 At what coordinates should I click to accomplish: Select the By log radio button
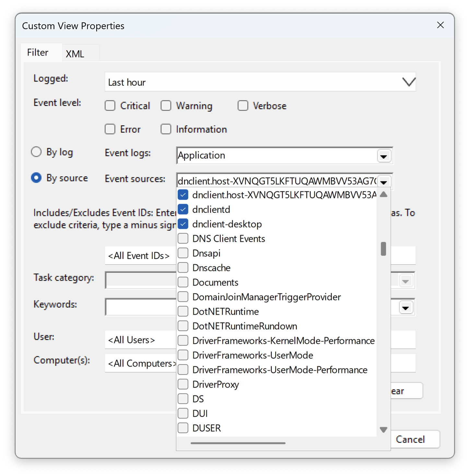[36, 152]
